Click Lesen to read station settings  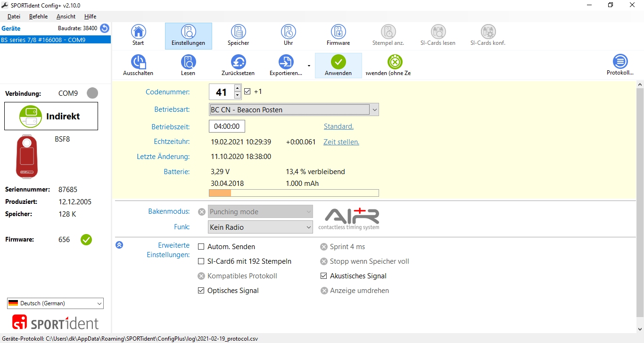click(x=188, y=66)
